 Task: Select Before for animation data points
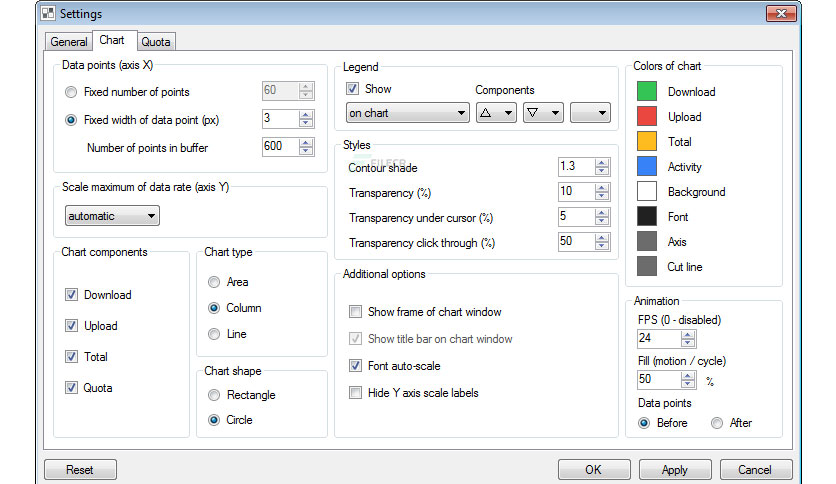coord(644,423)
